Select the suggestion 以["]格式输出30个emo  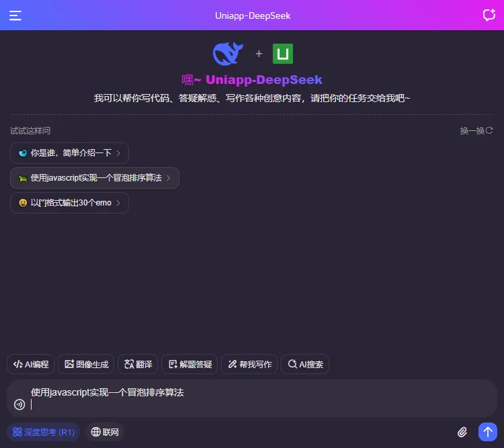coord(69,203)
